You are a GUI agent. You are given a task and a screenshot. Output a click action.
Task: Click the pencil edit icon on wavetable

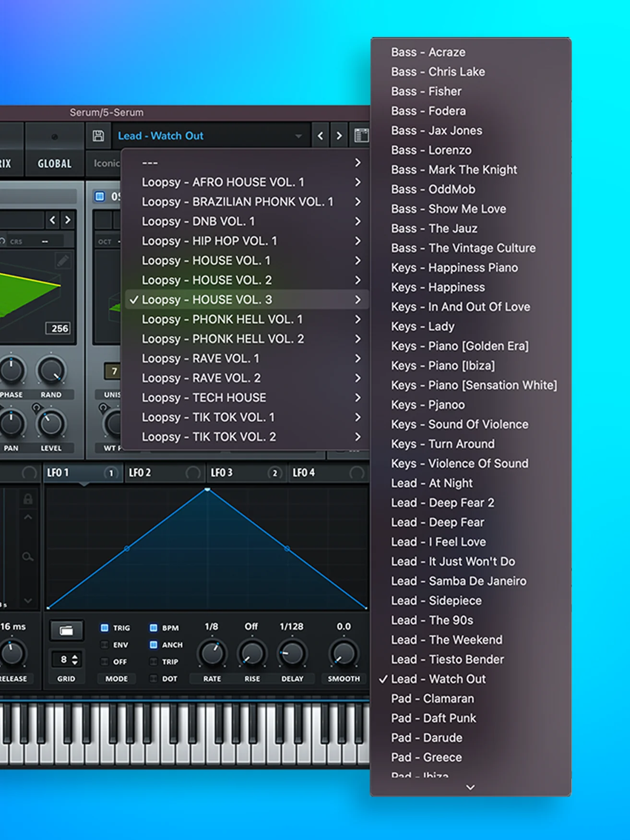62,261
